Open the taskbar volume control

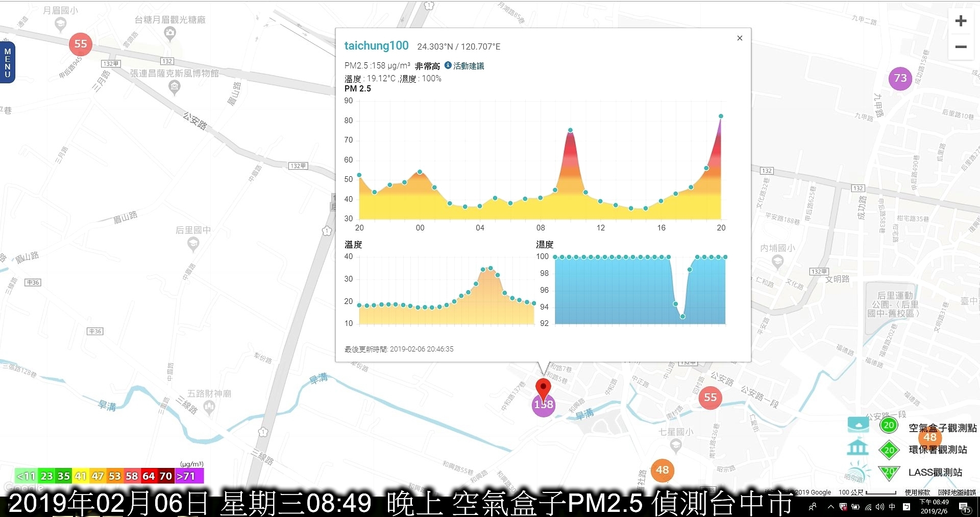[879, 507]
